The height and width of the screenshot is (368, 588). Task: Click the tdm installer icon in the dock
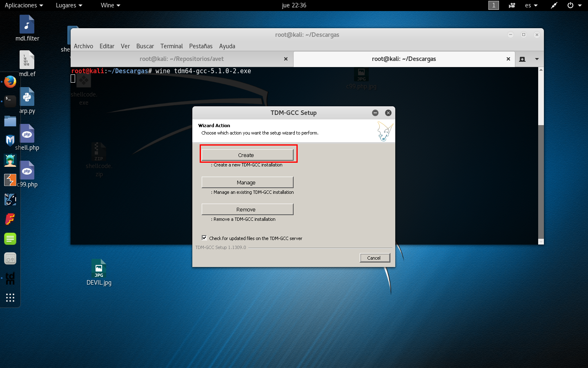[10, 278]
